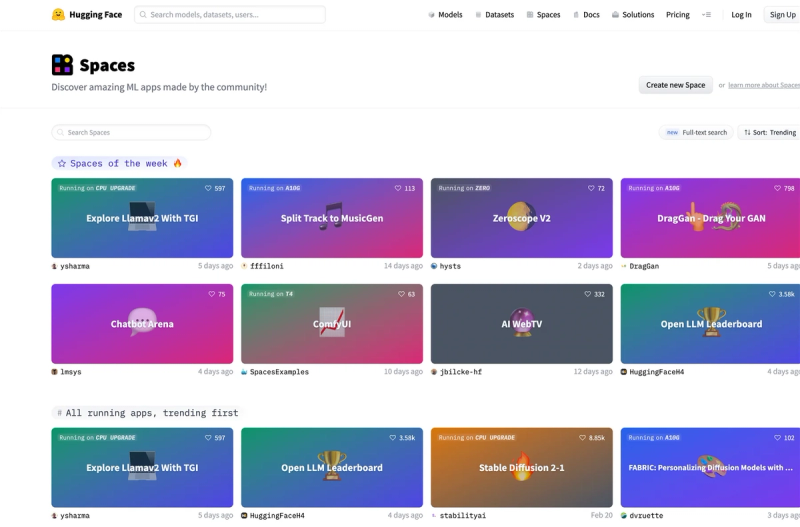Open the Models menu item

[x=445, y=15]
